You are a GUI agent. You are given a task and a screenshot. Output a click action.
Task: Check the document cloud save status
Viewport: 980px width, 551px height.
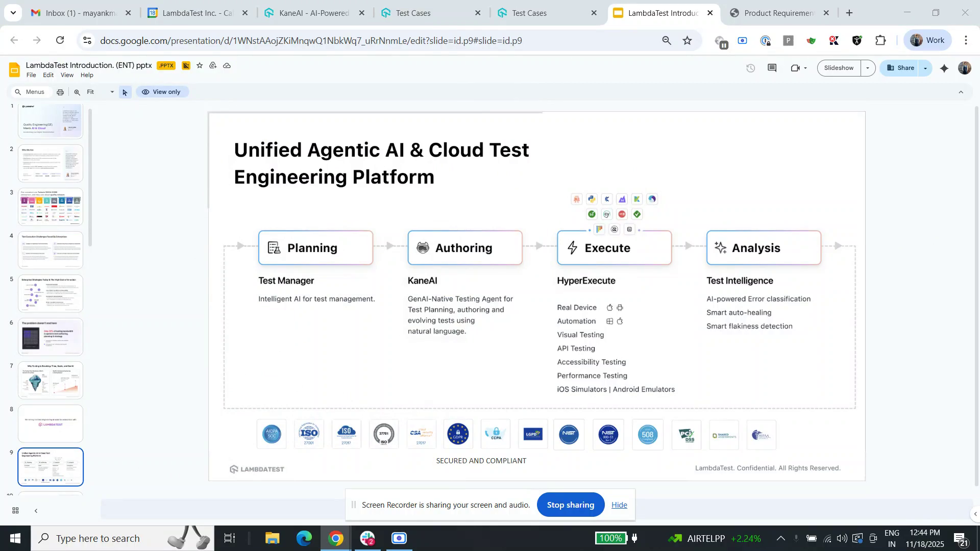(x=227, y=65)
